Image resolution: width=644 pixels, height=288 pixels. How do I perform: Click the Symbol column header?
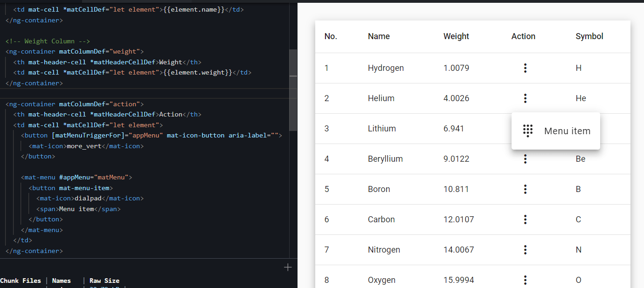589,36
